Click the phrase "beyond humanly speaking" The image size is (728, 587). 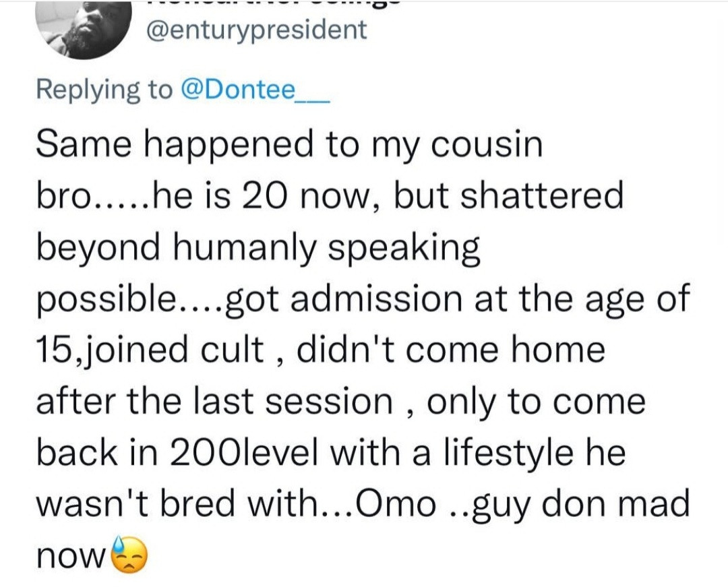coord(257,248)
